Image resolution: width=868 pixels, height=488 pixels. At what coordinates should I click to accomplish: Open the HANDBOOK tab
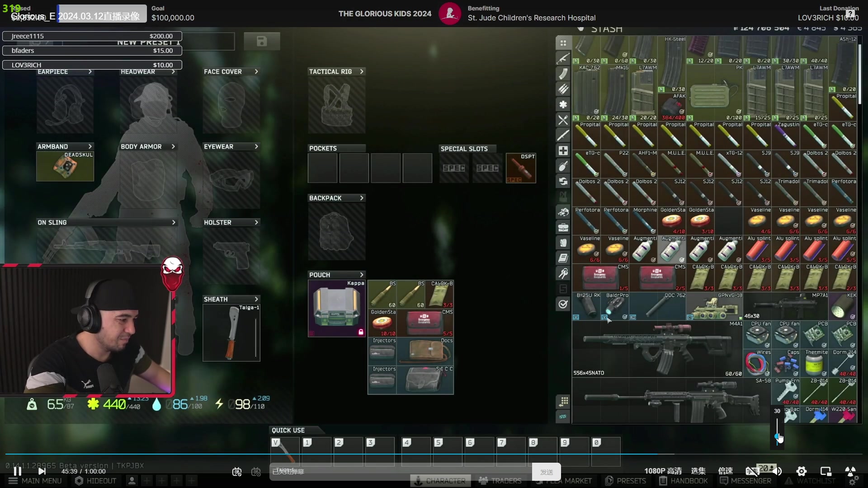[x=684, y=481]
